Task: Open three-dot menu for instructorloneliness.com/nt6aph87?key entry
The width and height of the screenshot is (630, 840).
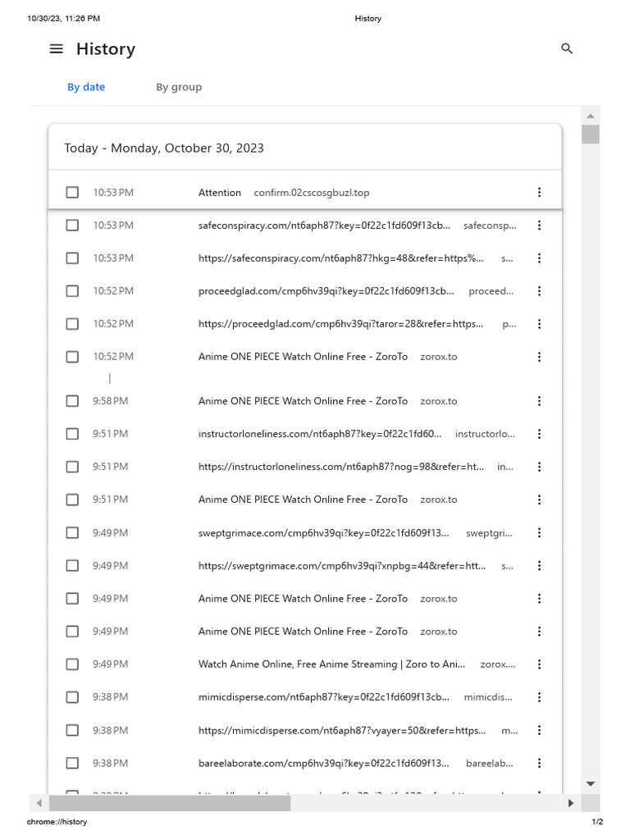Action: coord(539,434)
